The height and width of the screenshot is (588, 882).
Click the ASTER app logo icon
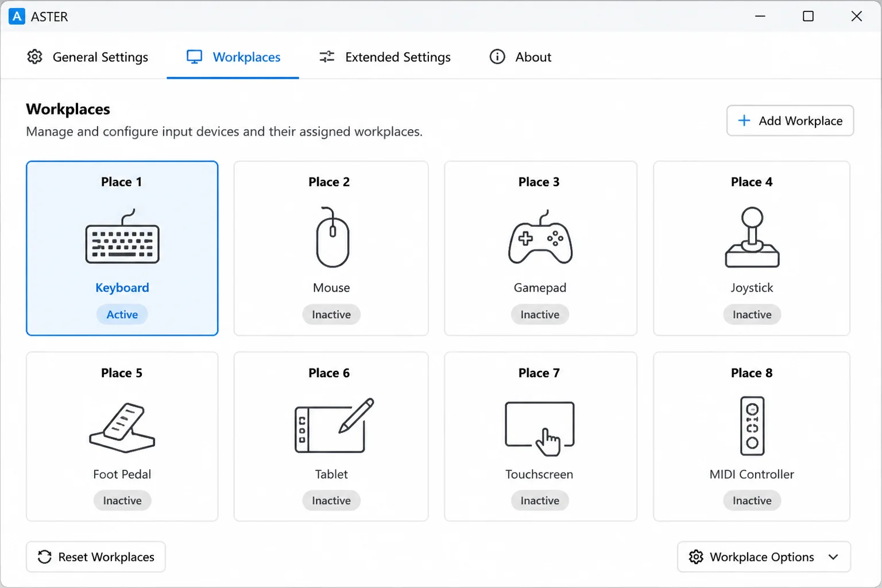coord(17,16)
